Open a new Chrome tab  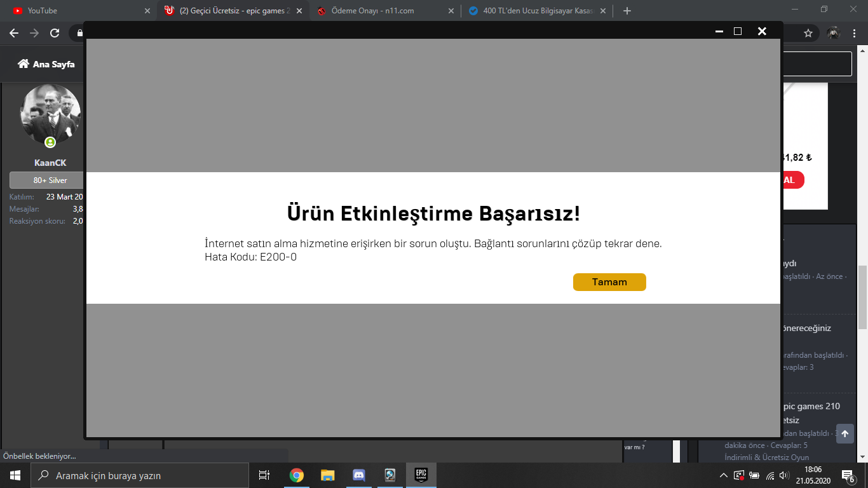[x=627, y=11]
